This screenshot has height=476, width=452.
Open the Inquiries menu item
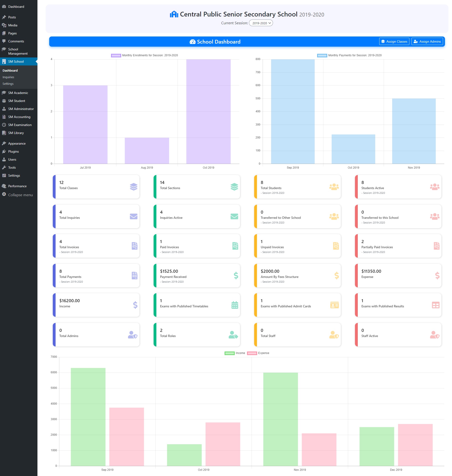click(x=8, y=77)
